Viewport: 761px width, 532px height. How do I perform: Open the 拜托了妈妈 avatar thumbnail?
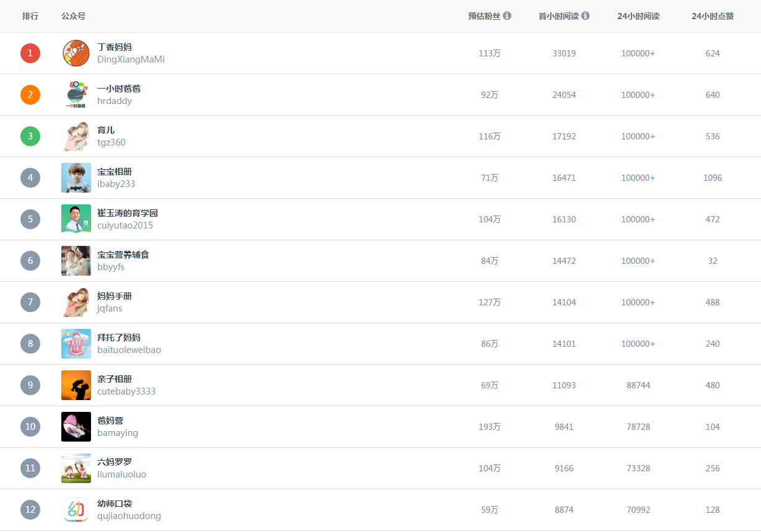click(x=76, y=344)
